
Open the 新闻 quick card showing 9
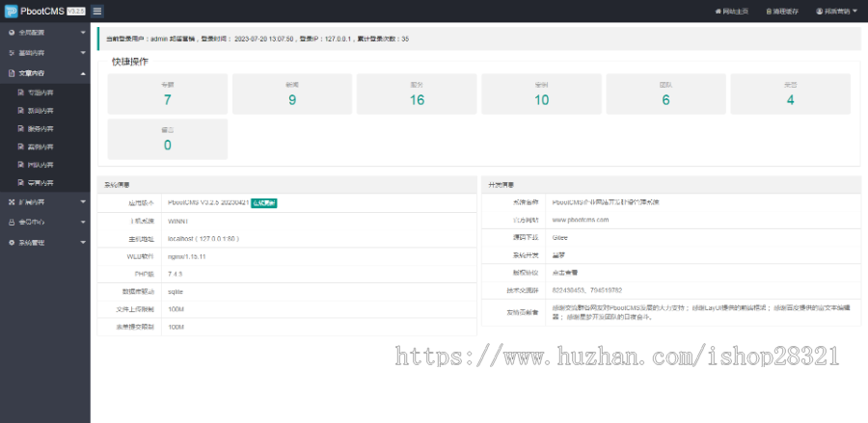[292, 94]
